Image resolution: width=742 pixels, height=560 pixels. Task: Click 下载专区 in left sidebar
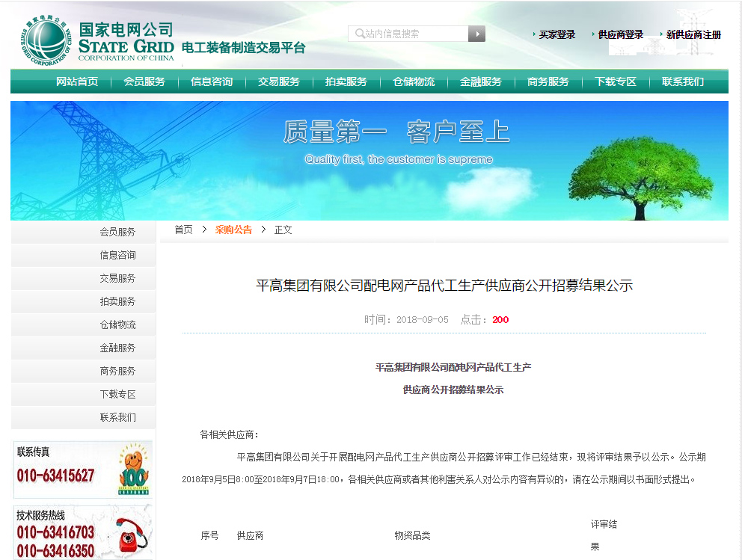117,394
